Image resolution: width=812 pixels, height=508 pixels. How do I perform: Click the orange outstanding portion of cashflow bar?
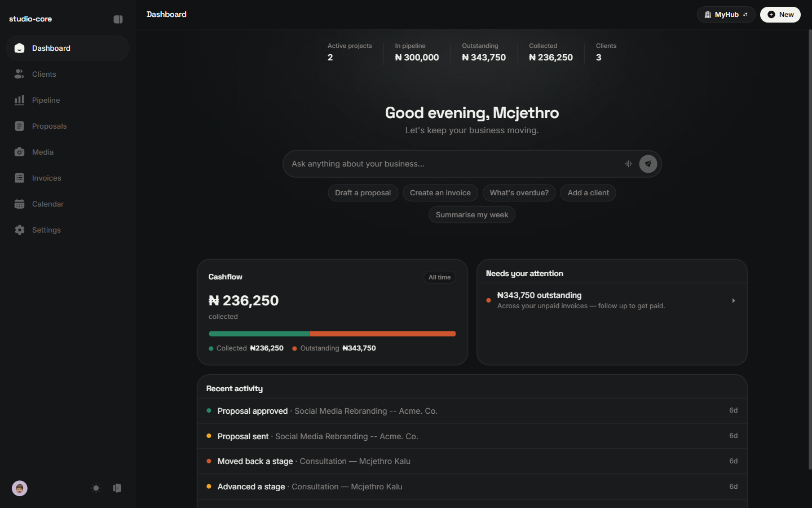click(383, 334)
